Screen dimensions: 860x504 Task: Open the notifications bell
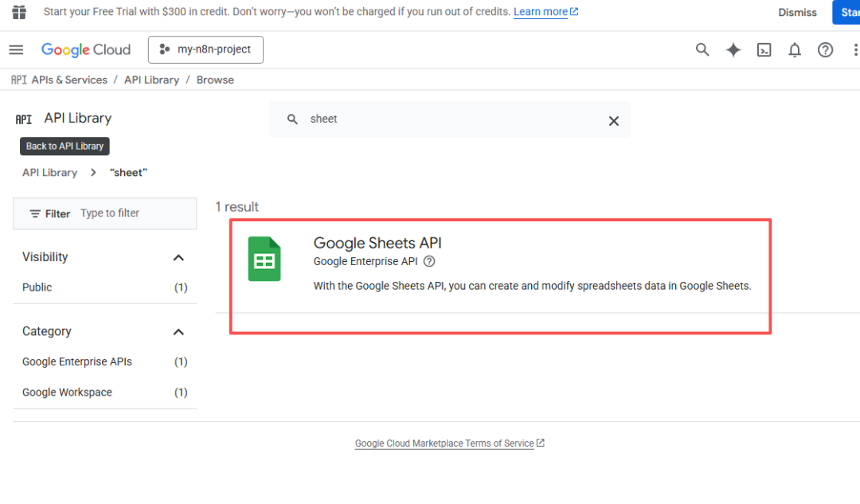point(795,50)
